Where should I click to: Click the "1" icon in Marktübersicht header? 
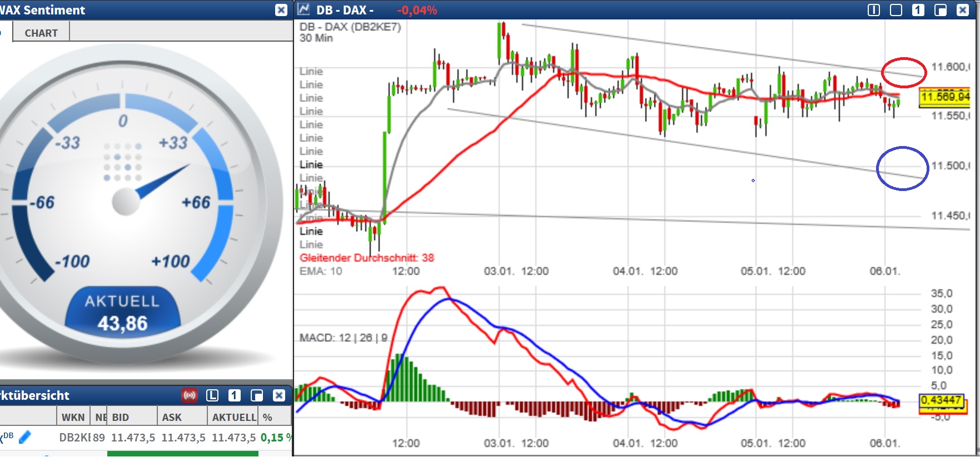[x=235, y=395]
